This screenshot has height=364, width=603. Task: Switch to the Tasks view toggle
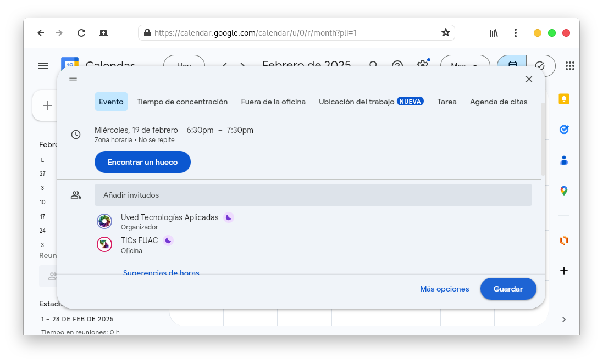coord(540,65)
